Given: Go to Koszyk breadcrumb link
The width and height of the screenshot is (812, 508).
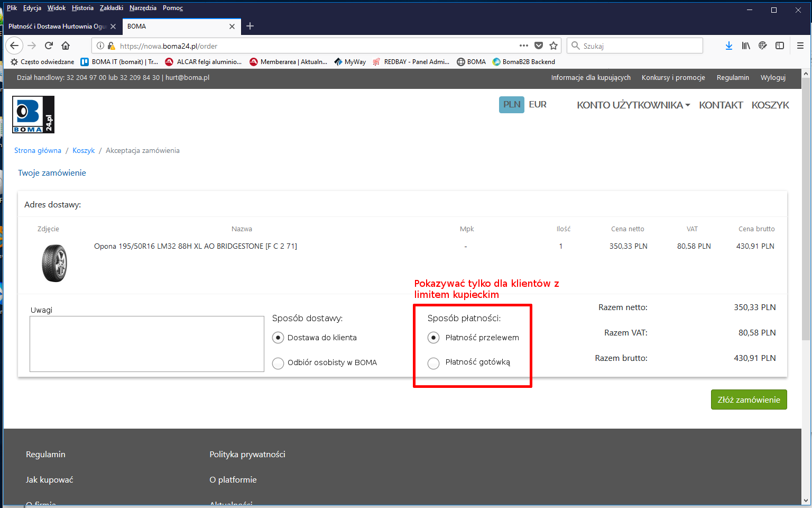Looking at the screenshot, I should 84,151.
